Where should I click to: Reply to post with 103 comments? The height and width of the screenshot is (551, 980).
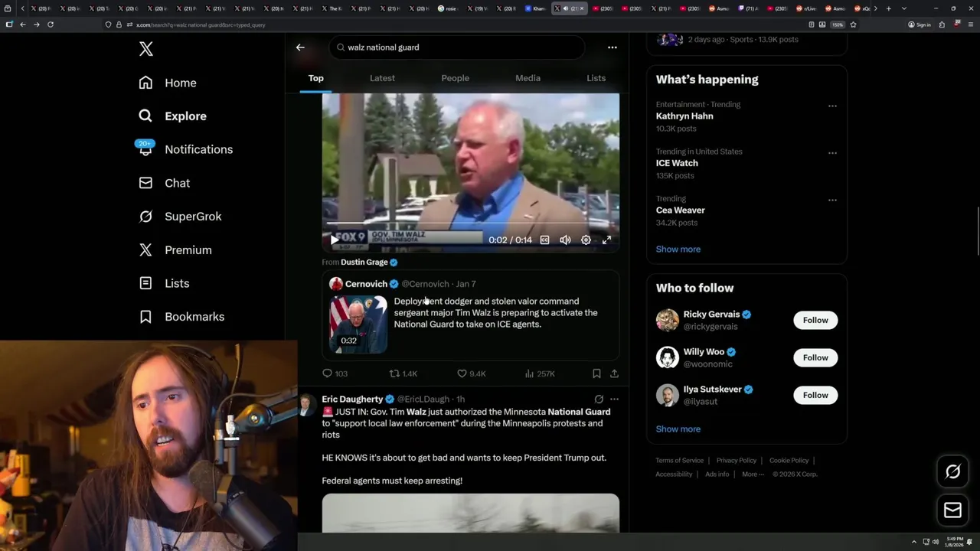[x=335, y=373]
